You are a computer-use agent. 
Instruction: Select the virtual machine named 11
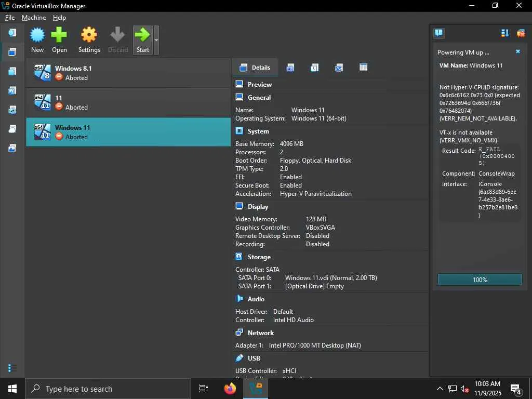[x=128, y=102]
